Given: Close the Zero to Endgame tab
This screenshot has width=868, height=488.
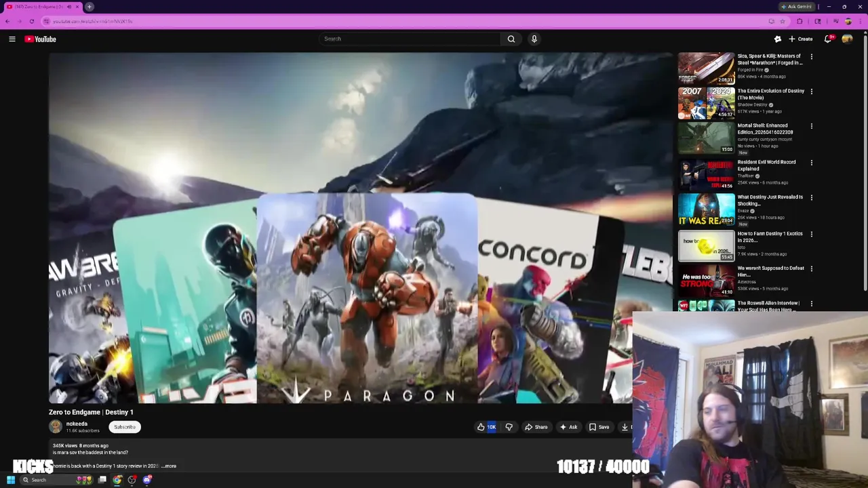Looking at the screenshot, I should pos(77,7).
